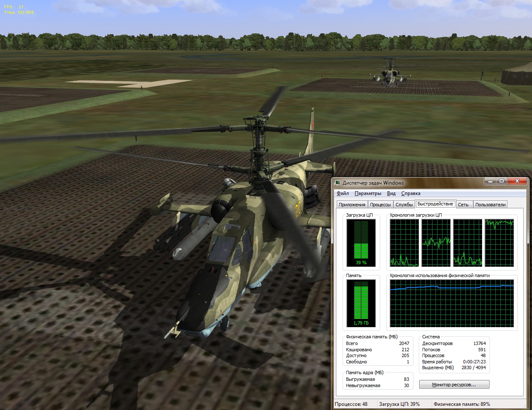Click status bar Загрузка ЦП: 39%
Image resolution: width=532 pixels, height=410 pixels.
point(399,404)
